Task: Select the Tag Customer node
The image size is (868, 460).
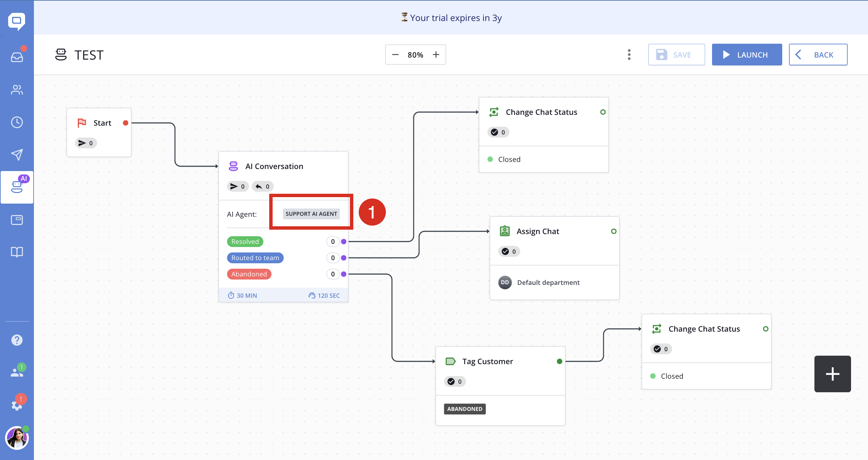Action: 500,386
